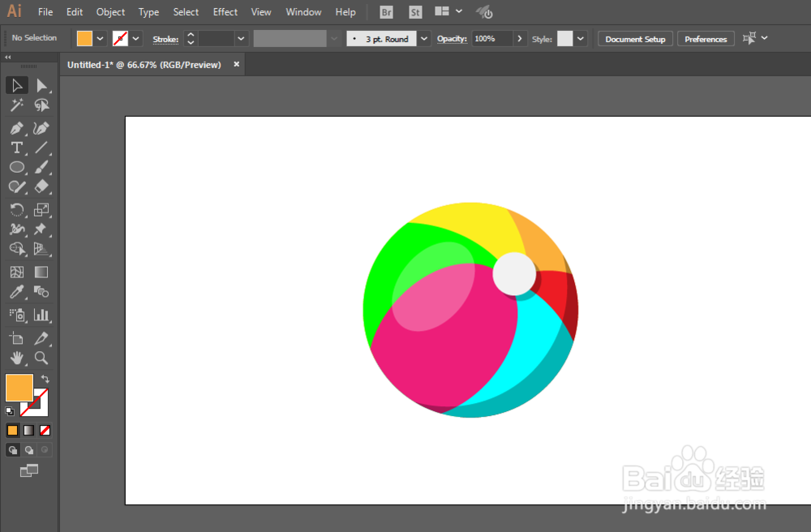Open the Edit menu

tap(75, 12)
